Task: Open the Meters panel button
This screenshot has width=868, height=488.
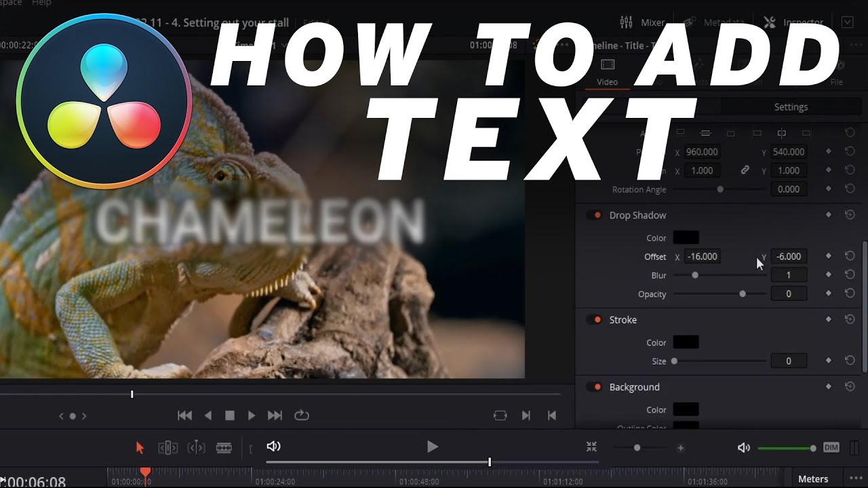Action: tap(813, 479)
